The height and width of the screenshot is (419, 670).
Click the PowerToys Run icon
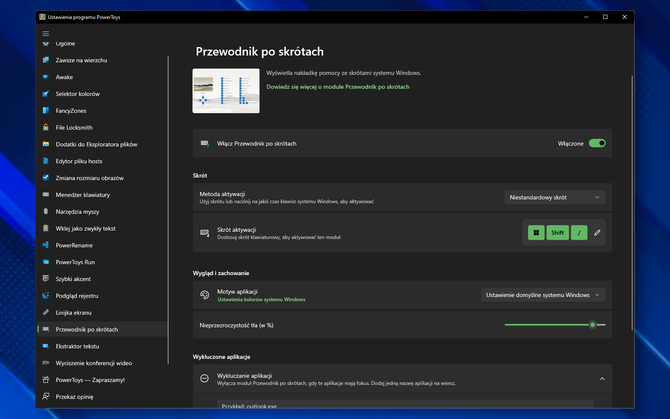point(46,262)
